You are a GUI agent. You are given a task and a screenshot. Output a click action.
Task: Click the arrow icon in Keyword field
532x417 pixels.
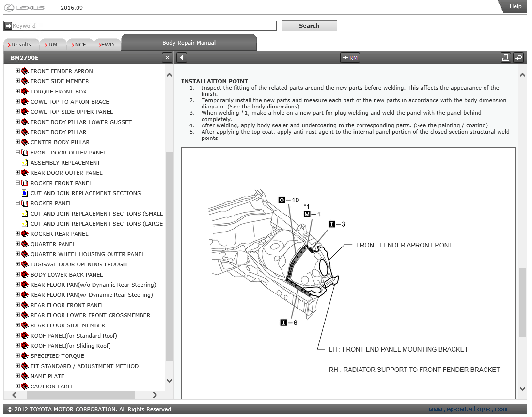click(x=8, y=26)
